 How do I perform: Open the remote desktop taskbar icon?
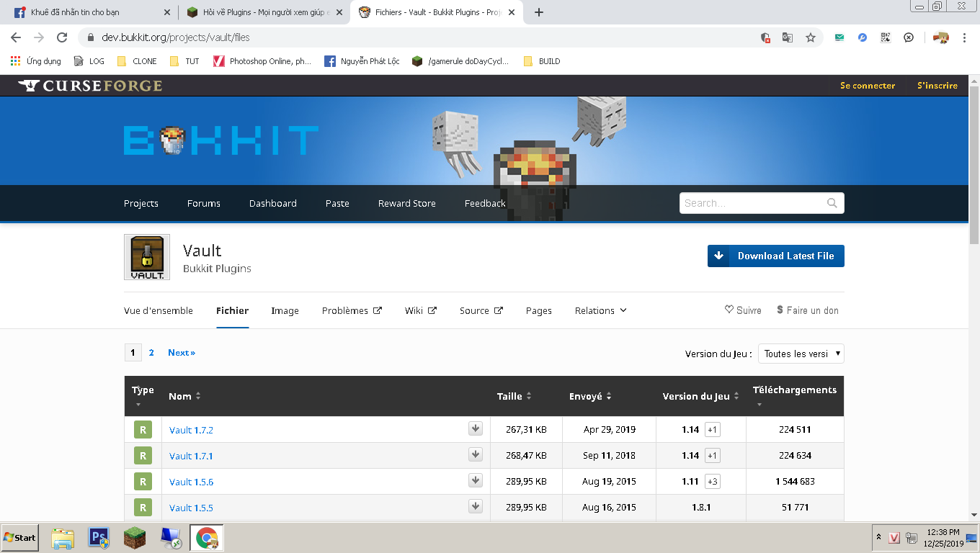click(171, 538)
